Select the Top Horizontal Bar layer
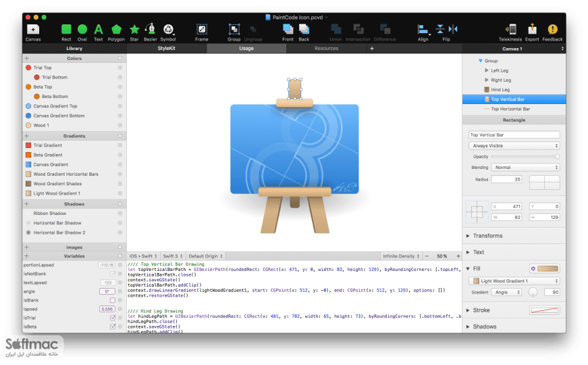The image size is (588, 365). (514, 109)
